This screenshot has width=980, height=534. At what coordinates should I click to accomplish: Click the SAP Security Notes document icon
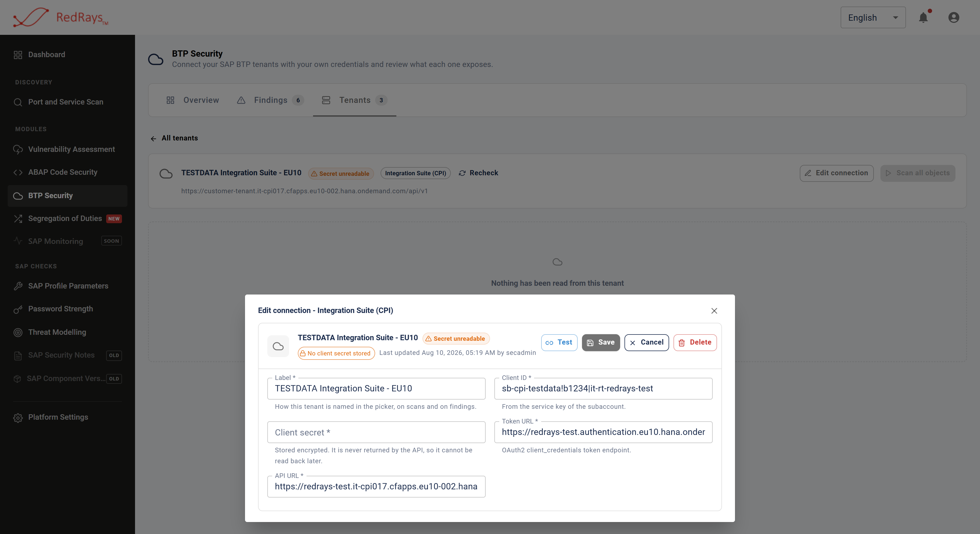[18, 356]
